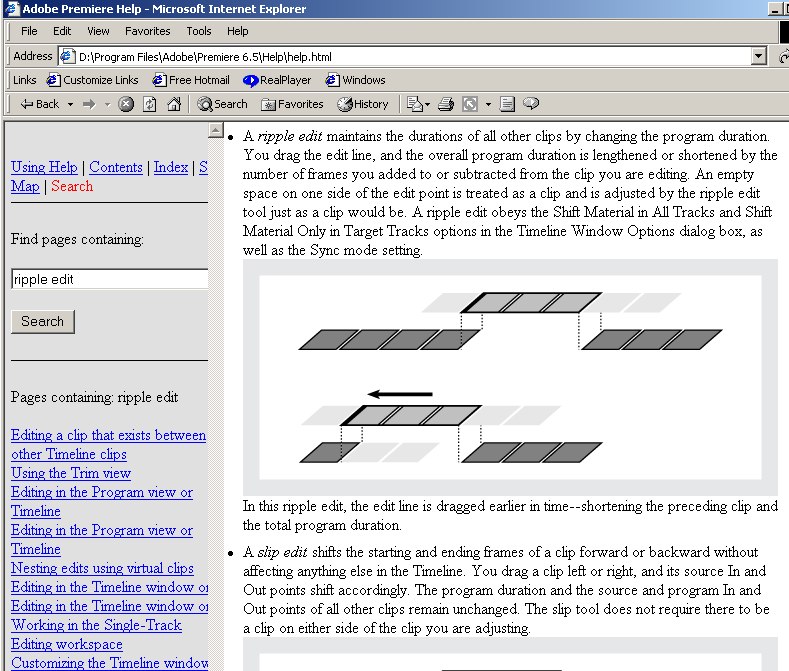Open the Index link

pos(171,167)
